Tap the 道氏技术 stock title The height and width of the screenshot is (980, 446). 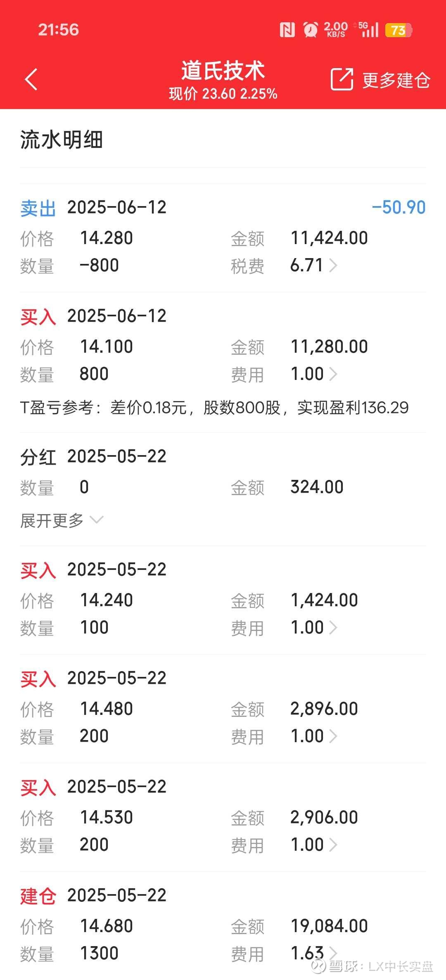(223, 70)
